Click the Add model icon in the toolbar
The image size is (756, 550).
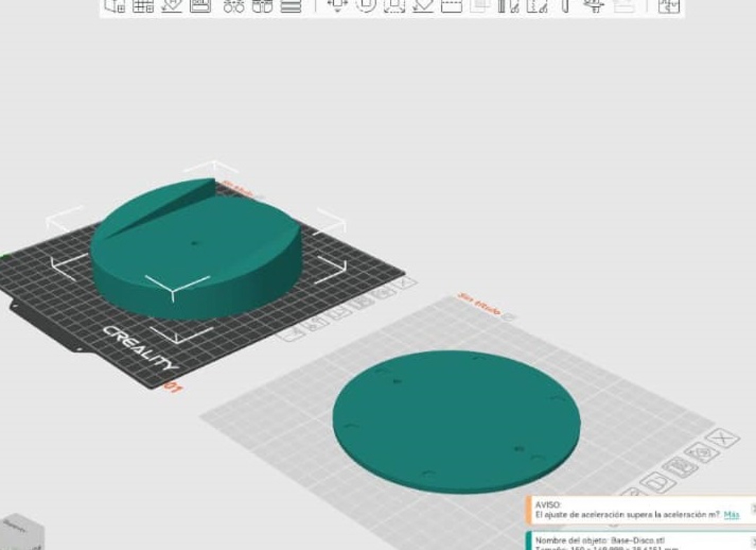pos(115,6)
